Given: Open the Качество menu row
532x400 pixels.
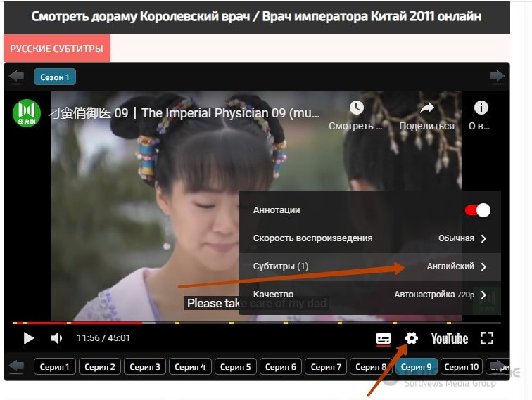Looking at the screenshot, I should point(370,295).
